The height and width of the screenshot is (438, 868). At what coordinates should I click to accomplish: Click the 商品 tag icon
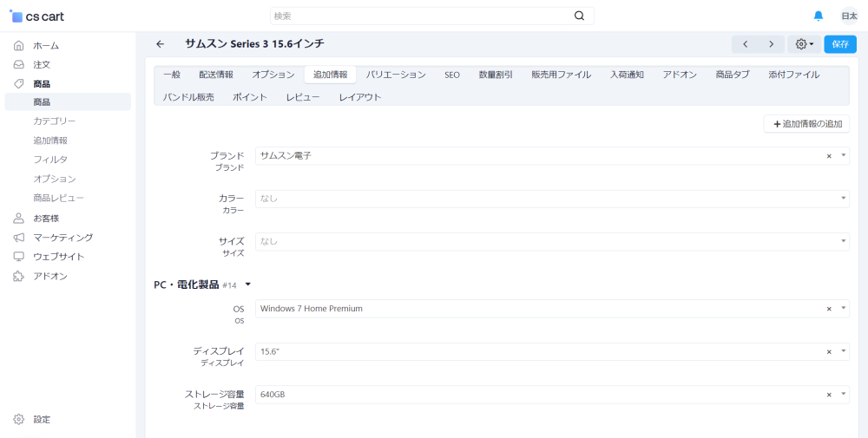tap(19, 83)
